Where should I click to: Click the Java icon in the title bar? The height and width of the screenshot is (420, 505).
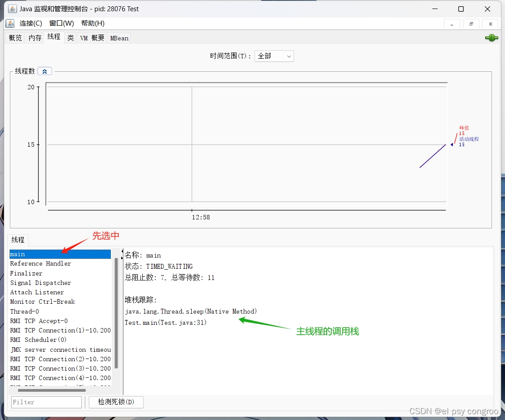pyautogui.click(x=12, y=9)
